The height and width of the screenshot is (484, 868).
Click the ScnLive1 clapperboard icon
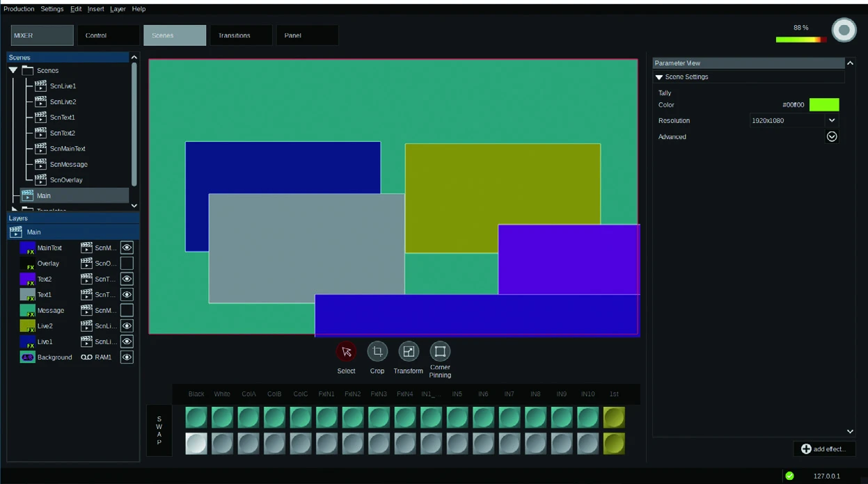click(x=40, y=86)
